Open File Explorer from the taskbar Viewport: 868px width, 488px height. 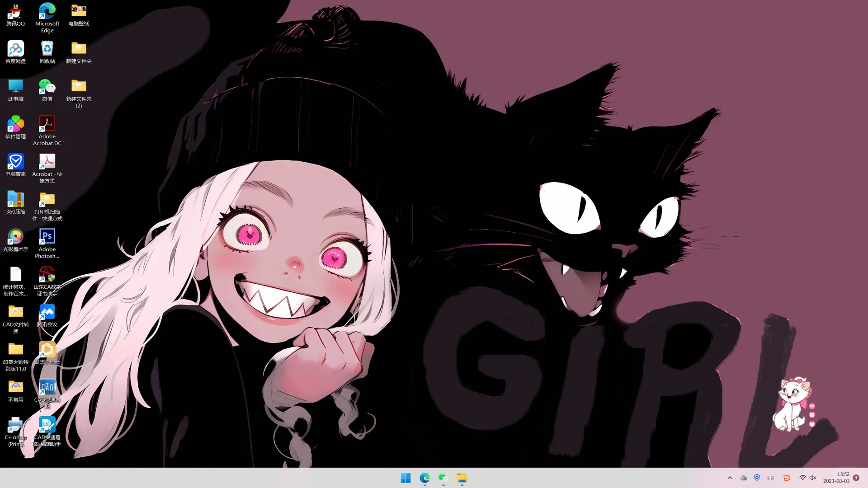462,478
